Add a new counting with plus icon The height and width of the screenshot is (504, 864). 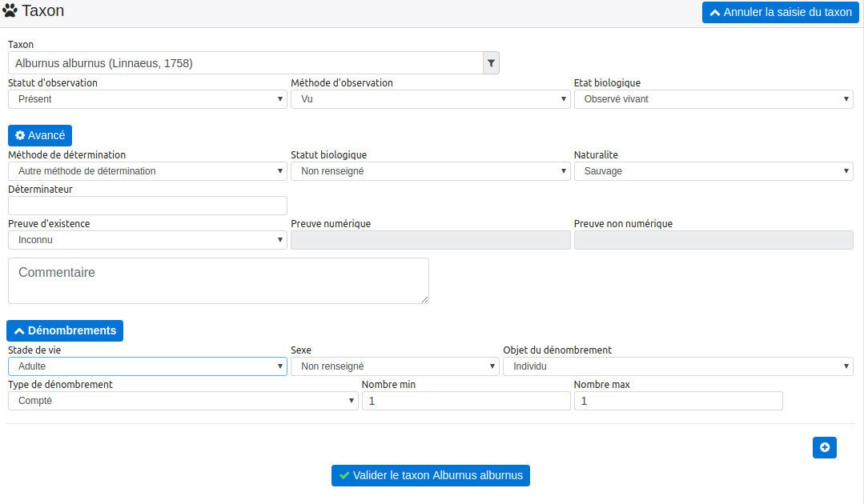824,447
